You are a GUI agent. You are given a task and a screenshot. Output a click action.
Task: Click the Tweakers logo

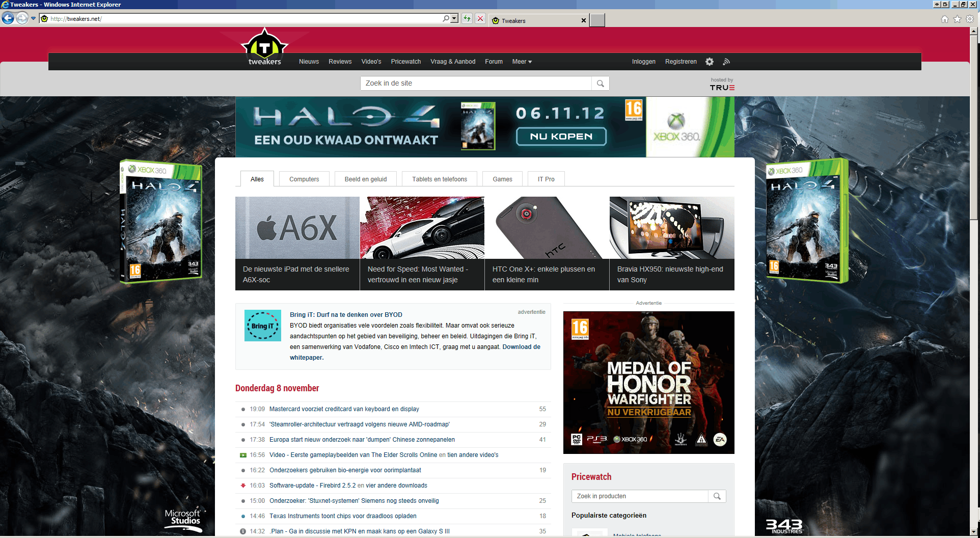coord(264,47)
